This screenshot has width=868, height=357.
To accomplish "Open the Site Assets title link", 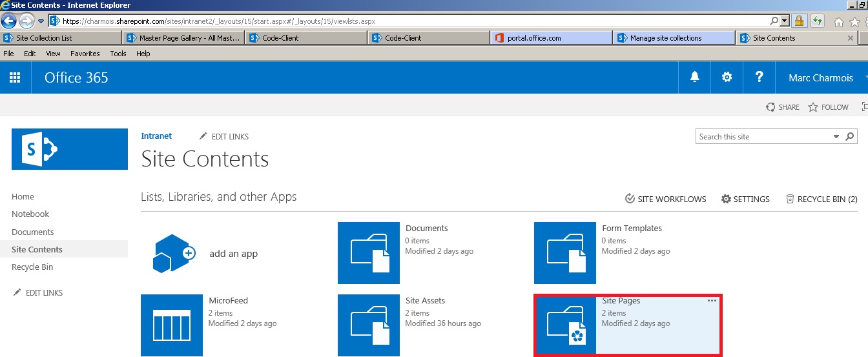I will (425, 301).
